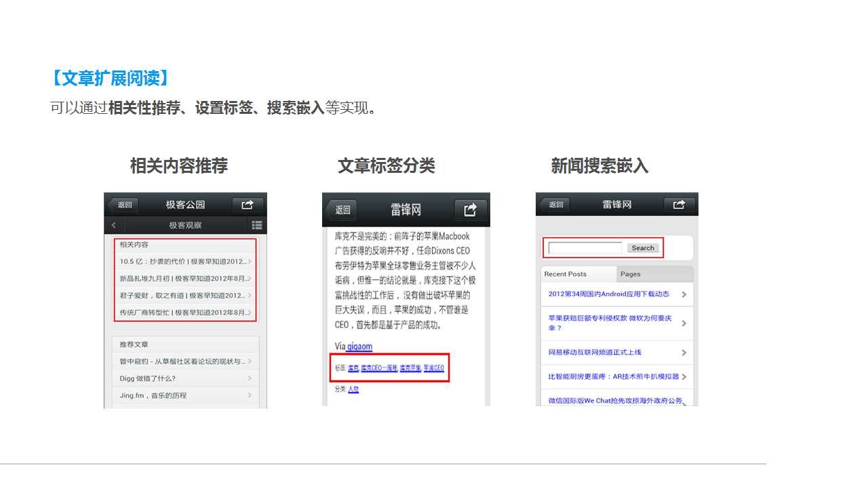868x488 pixels.
Task: Open the 库克CEO一周年 tag link
Action: pyautogui.click(x=379, y=368)
